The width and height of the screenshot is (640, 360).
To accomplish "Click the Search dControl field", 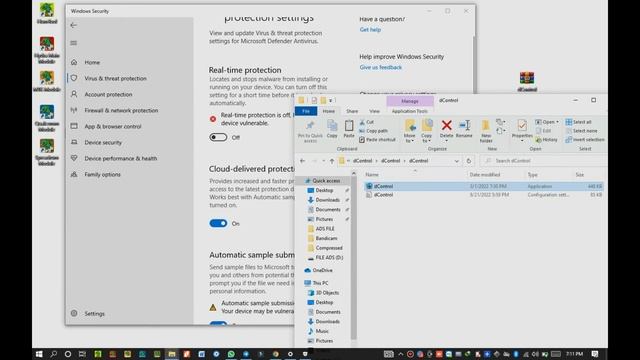I will tap(543, 161).
